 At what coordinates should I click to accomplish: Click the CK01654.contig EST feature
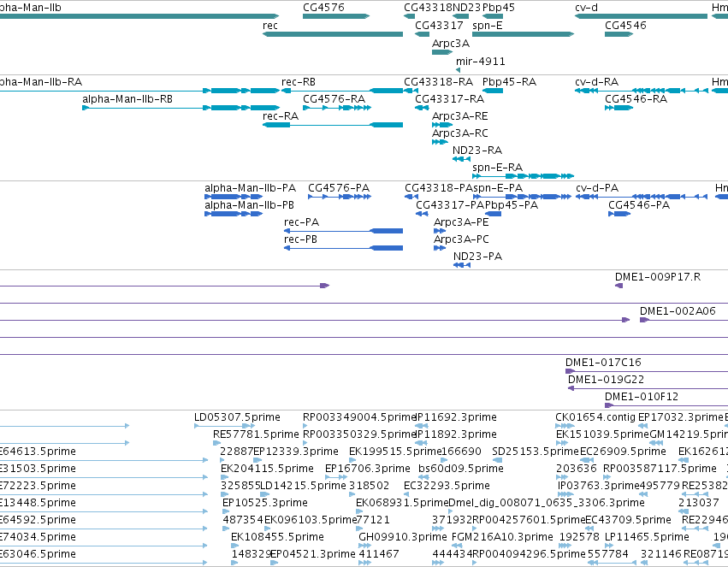[565, 426]
